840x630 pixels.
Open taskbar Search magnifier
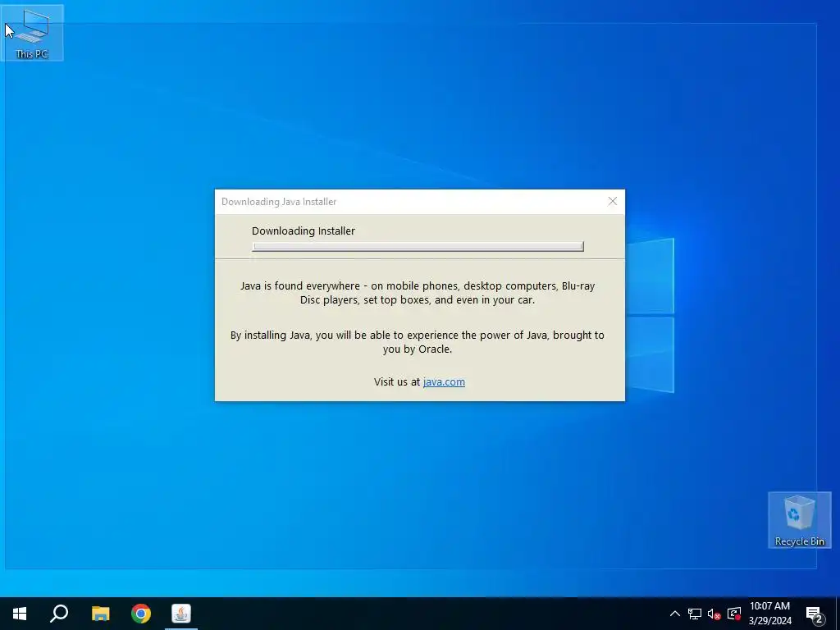click(59, 614)
